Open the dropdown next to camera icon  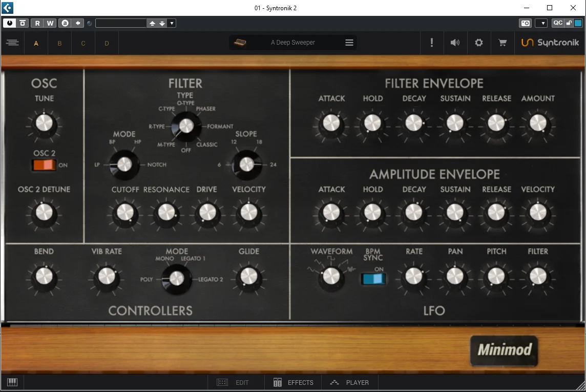pyautogui.click(x=542, y=23)
